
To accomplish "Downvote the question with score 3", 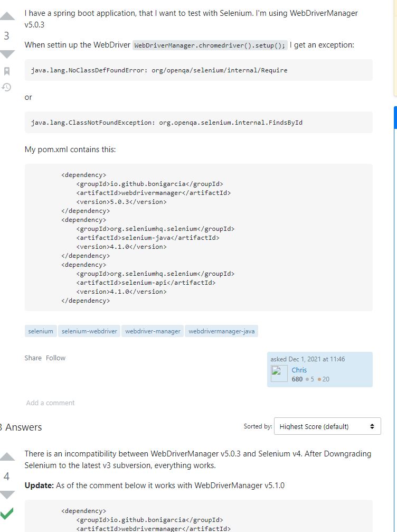I will point(7,54).
